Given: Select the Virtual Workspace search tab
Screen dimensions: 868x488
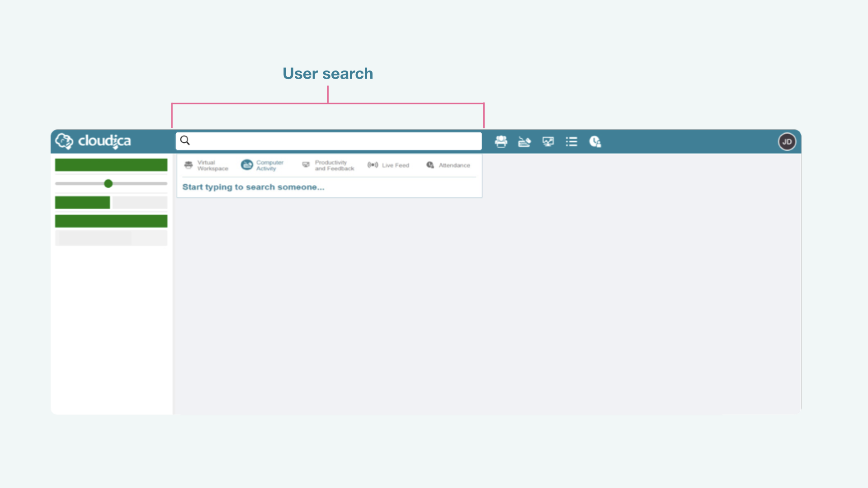Looking at the screenshot, I should 206,165.
